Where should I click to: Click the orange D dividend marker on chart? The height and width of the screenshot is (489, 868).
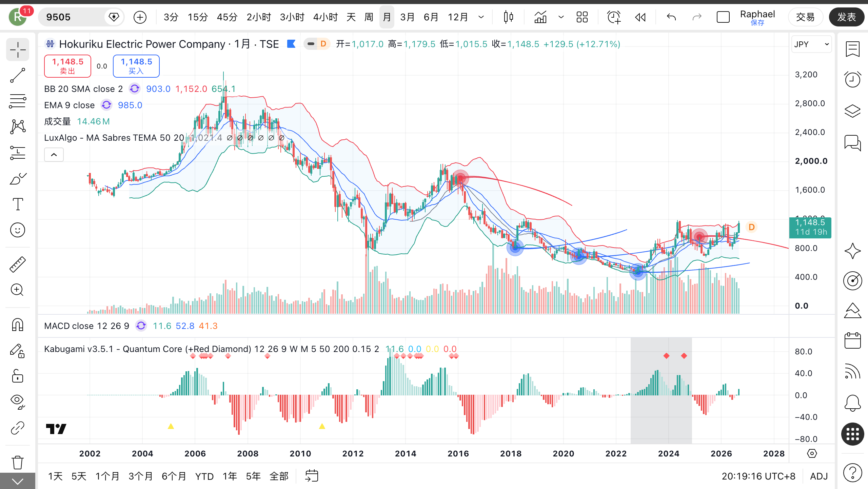point(751,227)
